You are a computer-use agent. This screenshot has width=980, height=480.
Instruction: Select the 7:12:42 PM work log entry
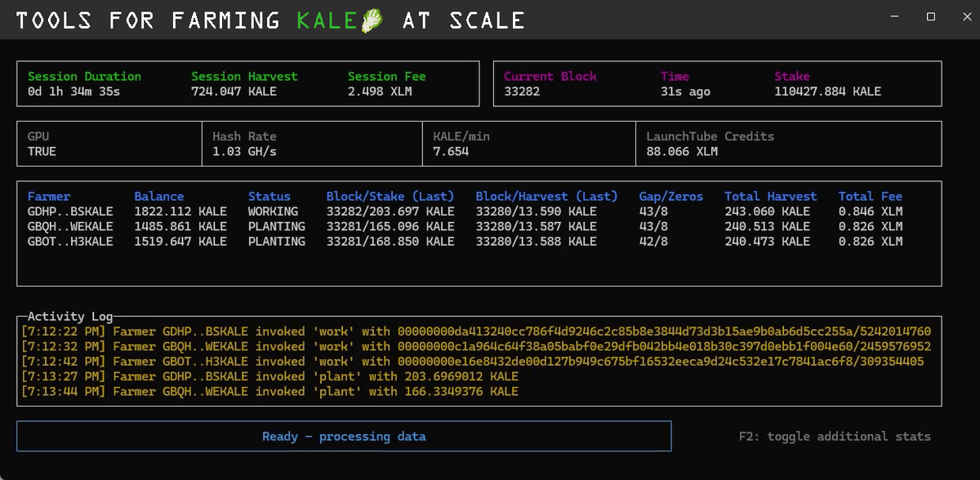(472, 362)
